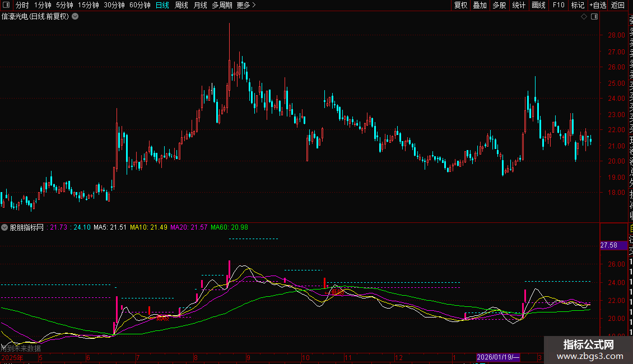Click the 2026/01/19 date marker on timeline
Screen dimensions: 633x364
pyautogui.click(x=499, y=357)
